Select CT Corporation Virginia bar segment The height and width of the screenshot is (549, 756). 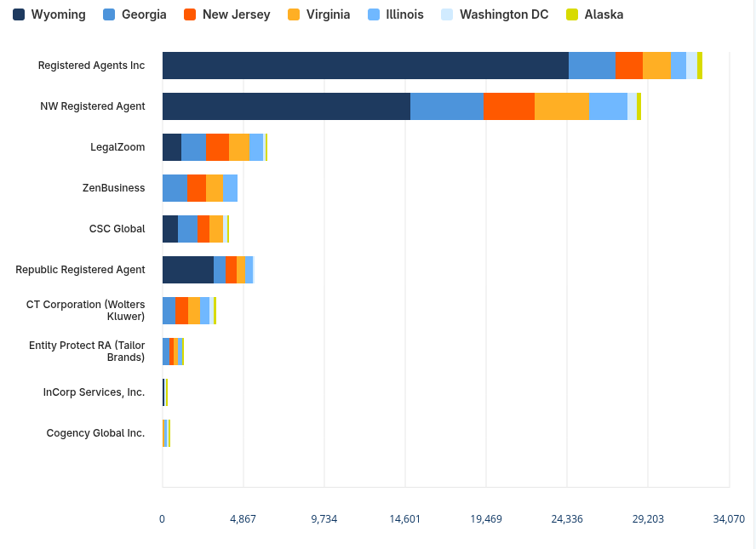click(x=194, y=311)
